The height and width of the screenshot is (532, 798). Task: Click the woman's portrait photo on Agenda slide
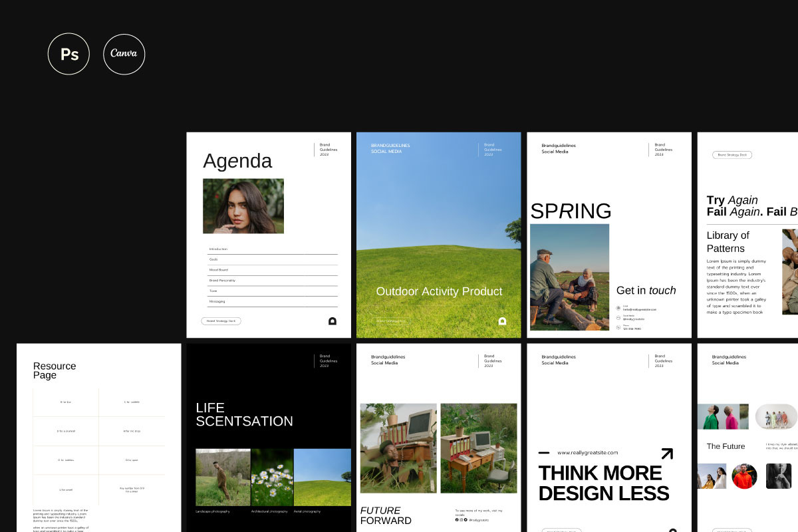click(243, 206)
